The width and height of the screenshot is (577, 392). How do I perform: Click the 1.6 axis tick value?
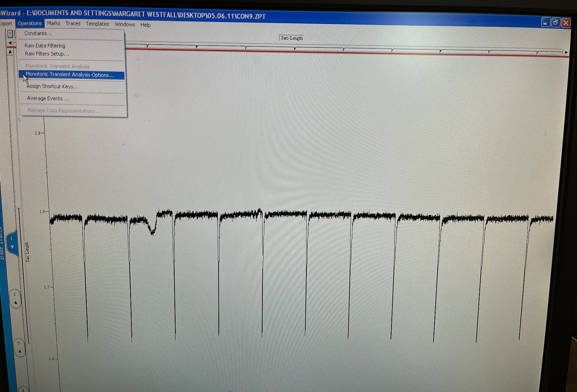pos(51,358)
